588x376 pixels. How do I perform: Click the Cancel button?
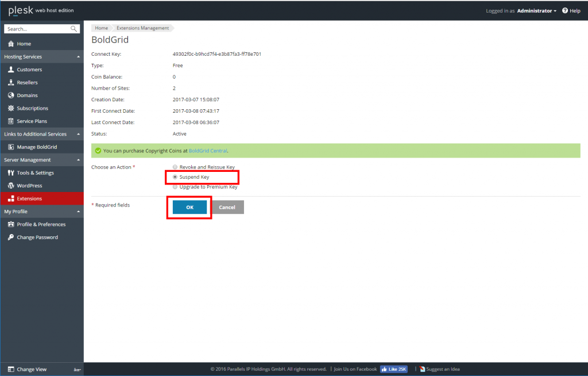click(227, 207)
